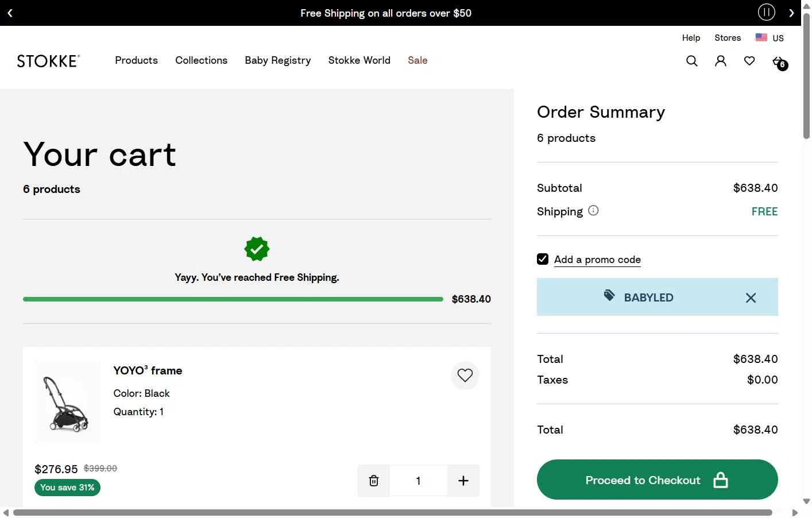
Task: Click the Your cart heading
Action: (x=99, y=154)
